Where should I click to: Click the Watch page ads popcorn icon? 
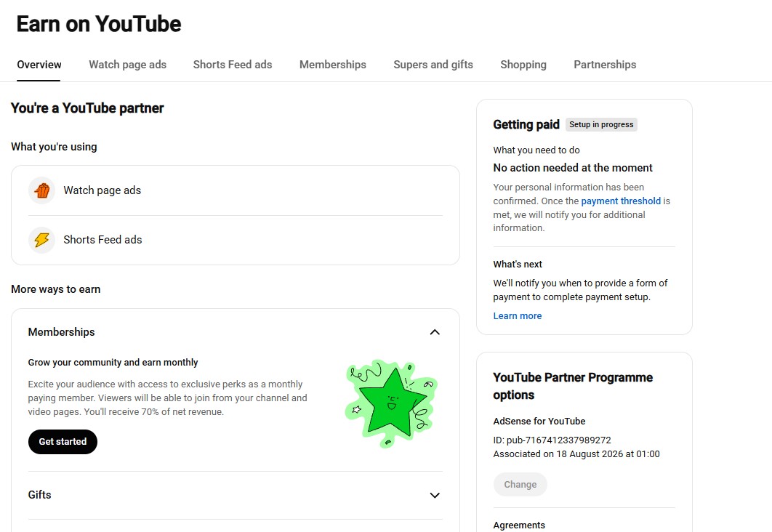42,190
